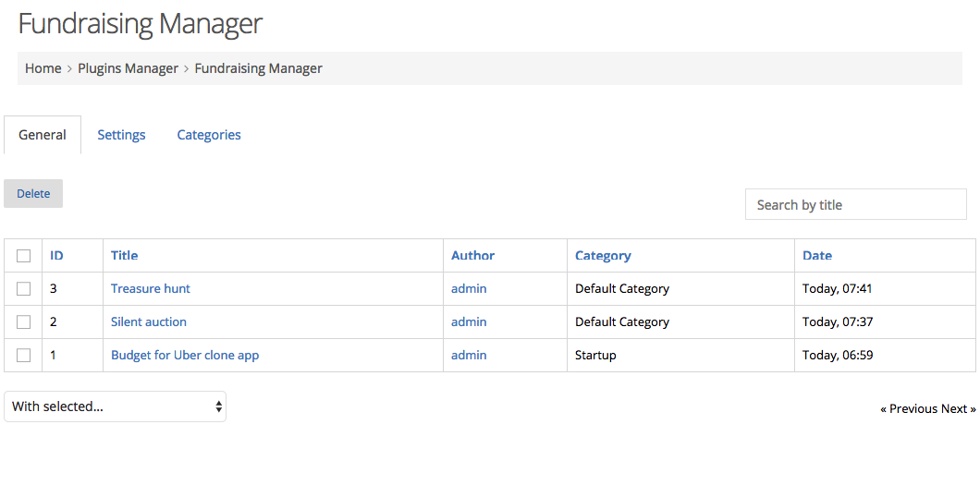Select the General tab

pyautogui.click(x=43, y=135)
